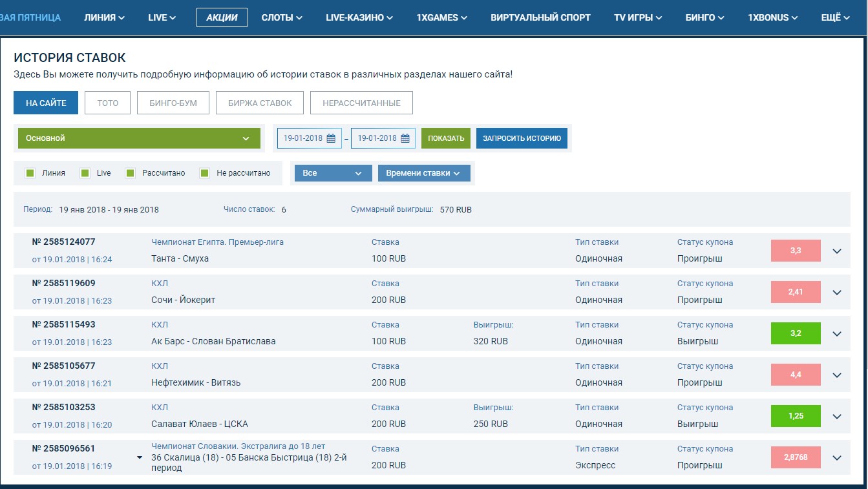Click calendar icon in start date field

coord(331,138)
